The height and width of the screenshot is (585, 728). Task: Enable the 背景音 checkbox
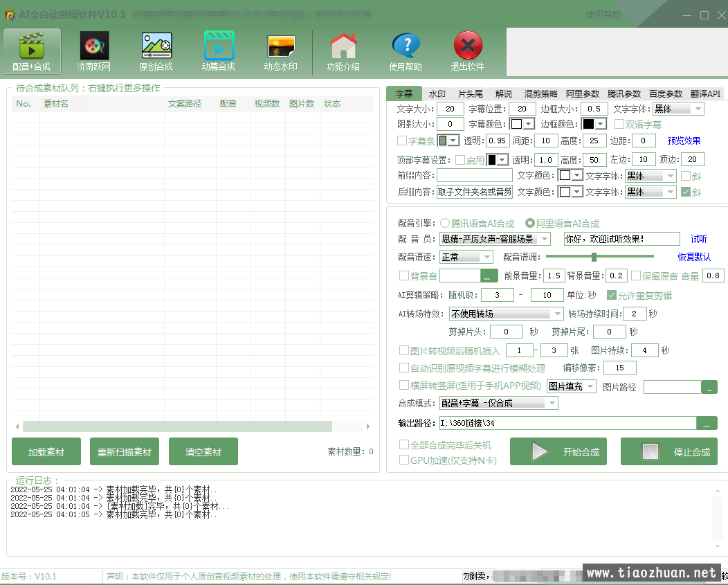[x=404, y=276]
